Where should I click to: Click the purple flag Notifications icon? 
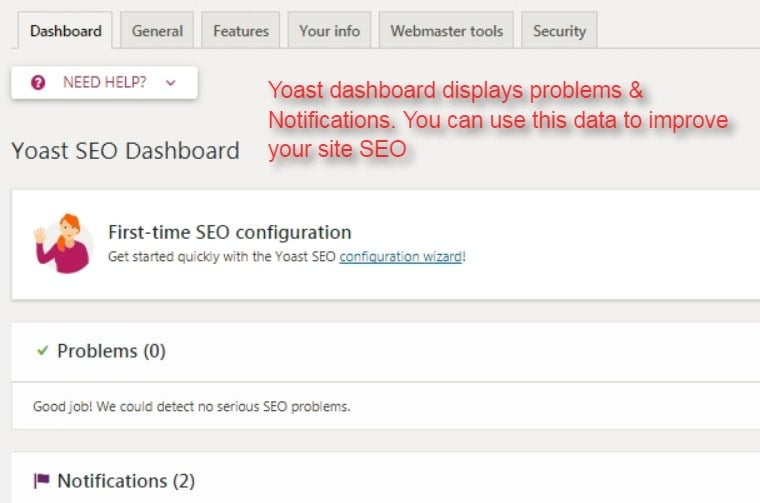(41, 481)
